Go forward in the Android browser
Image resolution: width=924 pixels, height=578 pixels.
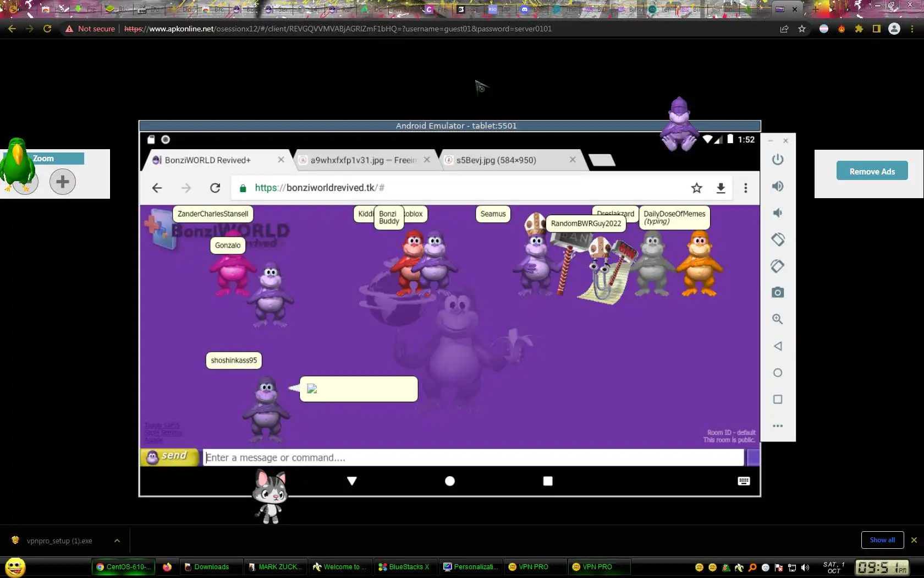click(x=186, y=188)
